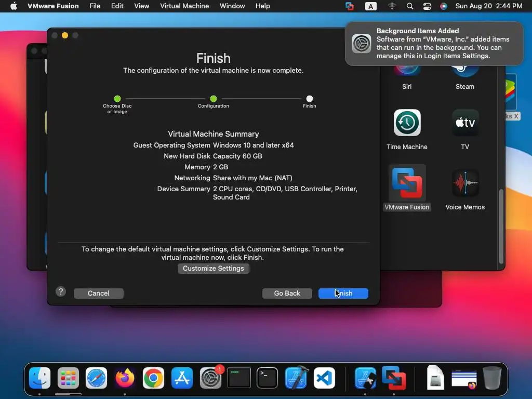Image resolution: width=532 pixels, height=399 pixels.
Task: Launch Firefox from the Dock
Action: [x=125, y=378]
